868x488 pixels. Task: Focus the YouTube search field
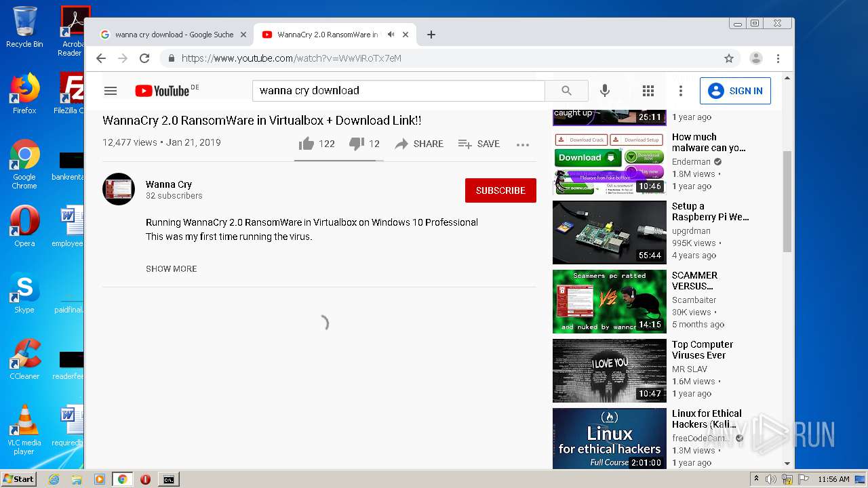pos(399,91)
